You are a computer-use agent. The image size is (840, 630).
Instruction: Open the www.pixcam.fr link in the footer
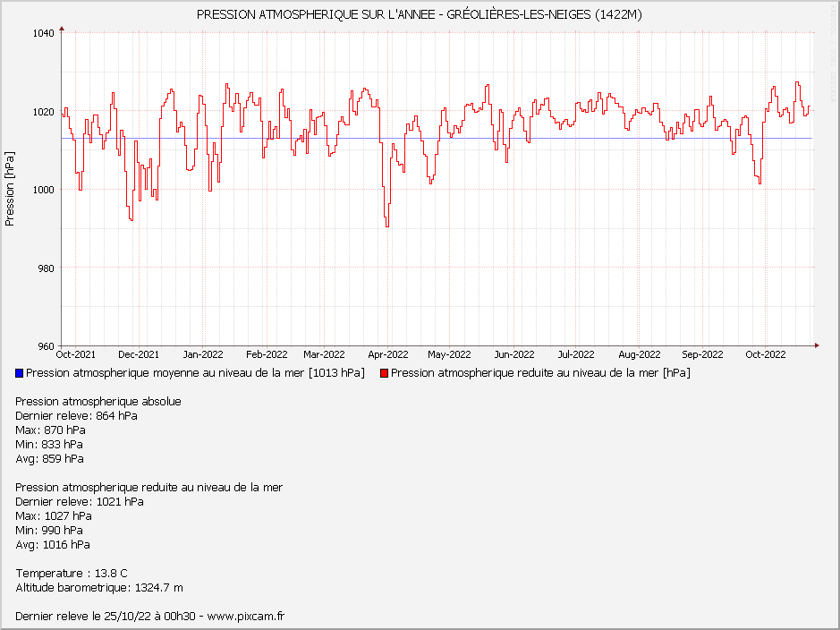[244, 616]
